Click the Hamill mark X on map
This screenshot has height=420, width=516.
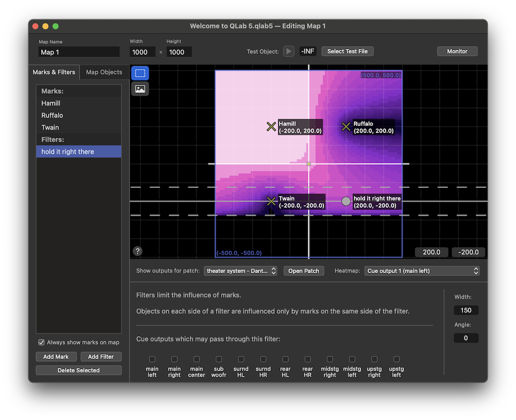[271, 127]
